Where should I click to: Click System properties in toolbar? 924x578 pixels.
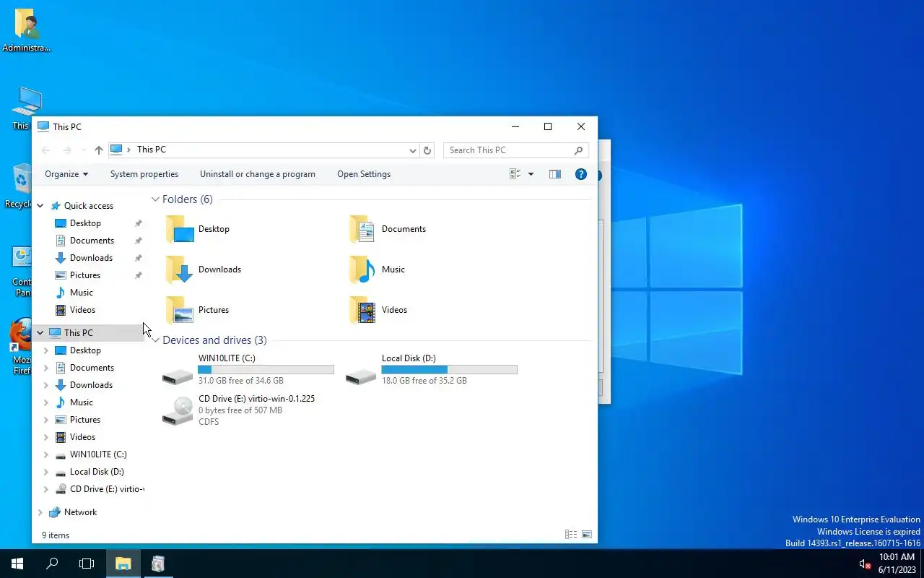[144, 174]
